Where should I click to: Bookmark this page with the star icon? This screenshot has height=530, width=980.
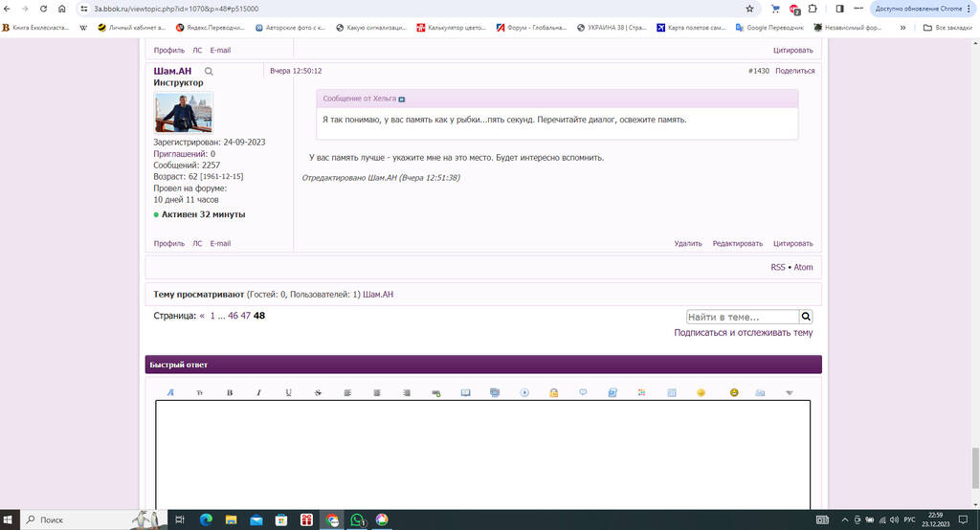(749, 9)
